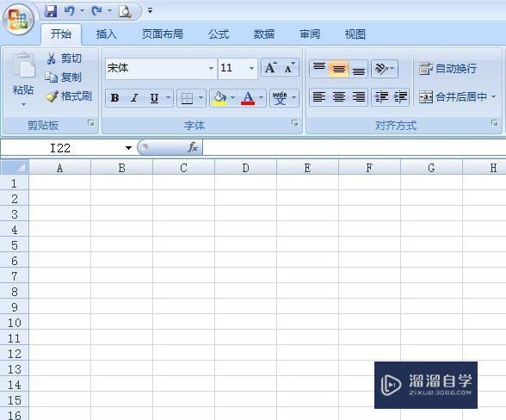The height and width of the screenshot is (420, 506).
Task: Center text horizontally
Action: (x=338, y=97)
